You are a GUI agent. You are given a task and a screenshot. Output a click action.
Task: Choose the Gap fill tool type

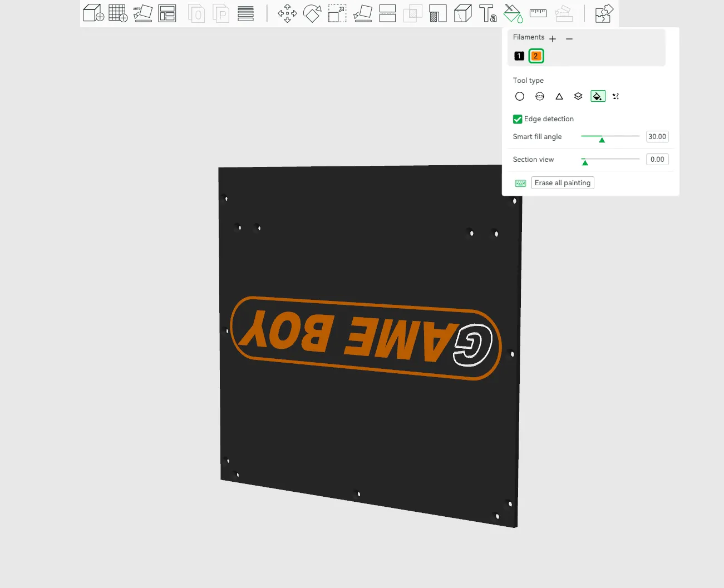coord(615,96)
